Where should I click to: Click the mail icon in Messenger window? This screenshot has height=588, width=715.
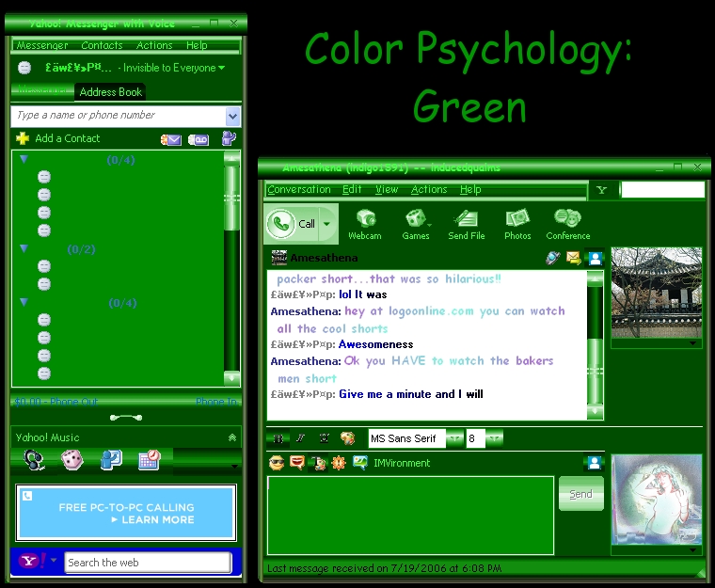coord(171,139)
